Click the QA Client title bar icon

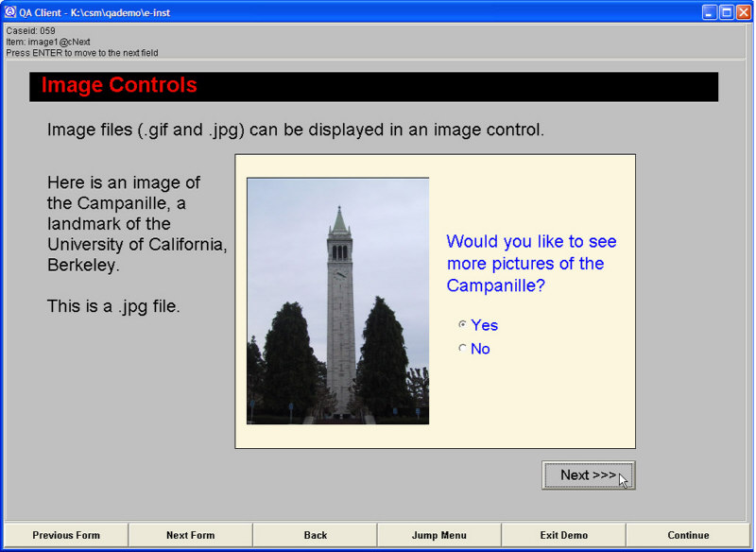pos(10,12)
